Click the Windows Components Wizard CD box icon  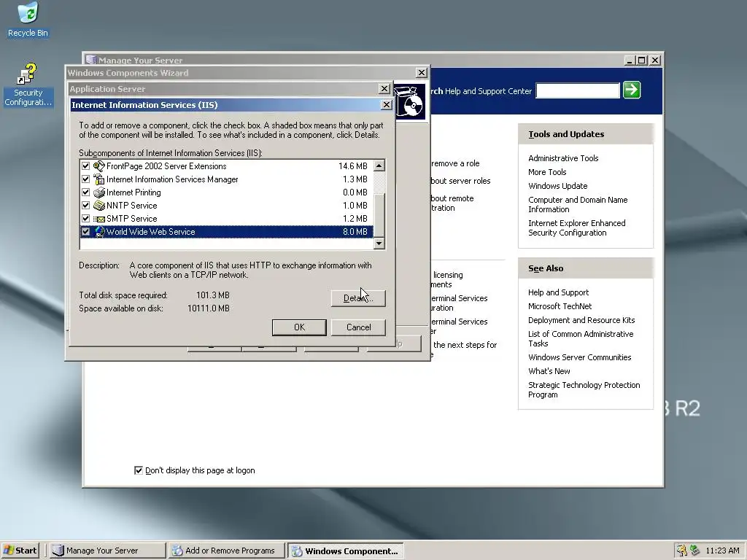tap(411, 101)
